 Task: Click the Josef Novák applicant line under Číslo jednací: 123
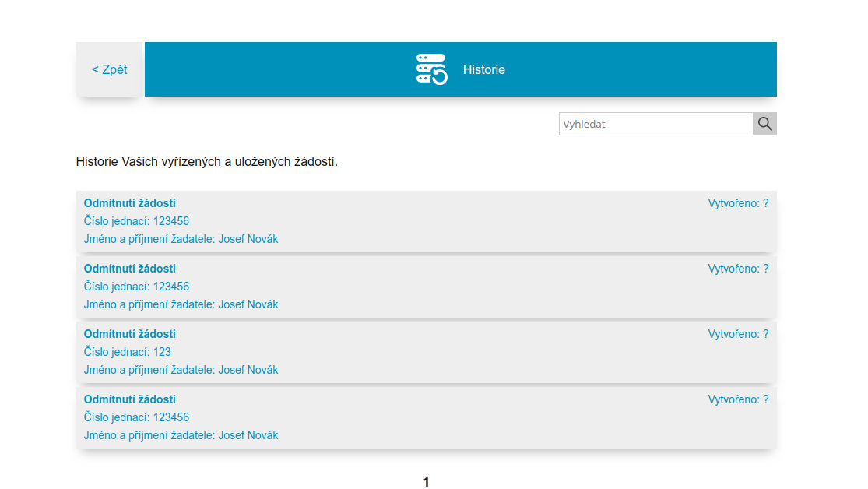pos(181,370)
